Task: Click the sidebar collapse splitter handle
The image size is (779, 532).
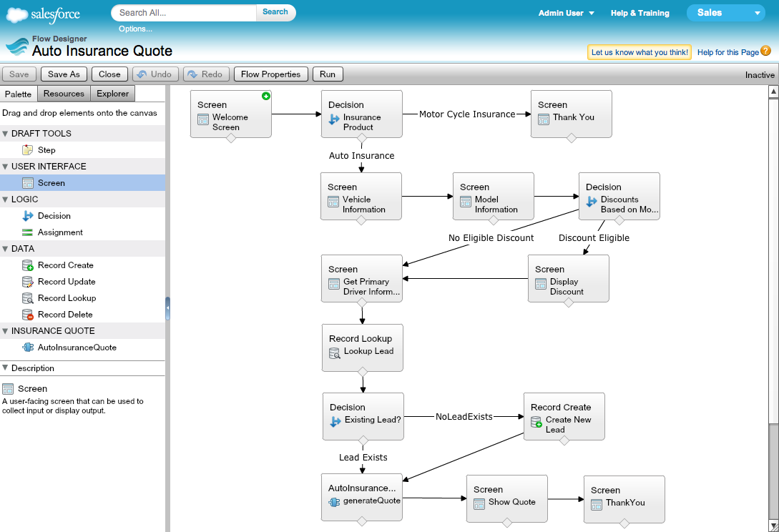Action: 167,308
